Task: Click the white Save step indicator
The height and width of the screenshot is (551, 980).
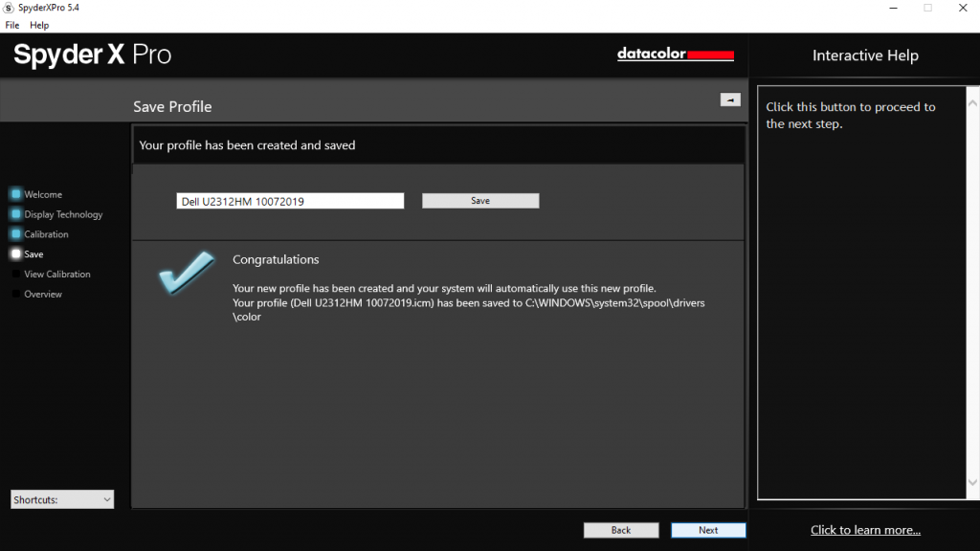Action: click(16, 254)
